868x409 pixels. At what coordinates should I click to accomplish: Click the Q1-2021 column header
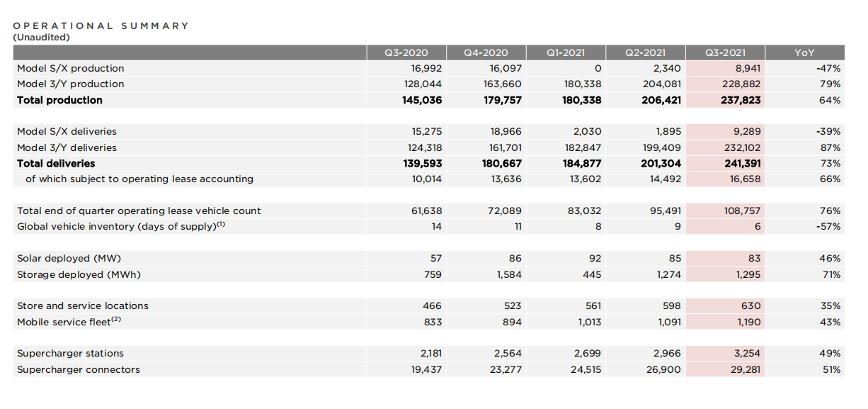(566, 52)
